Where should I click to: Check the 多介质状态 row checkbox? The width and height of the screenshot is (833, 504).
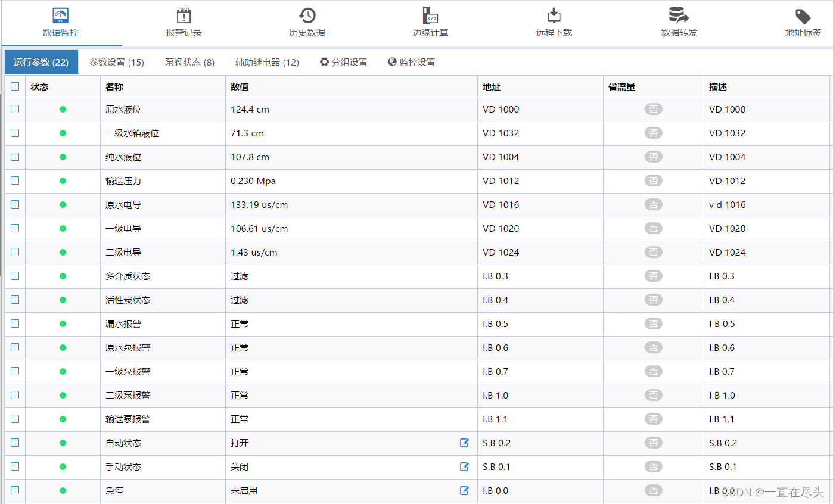pyautogui.click(x=15, y=276)
